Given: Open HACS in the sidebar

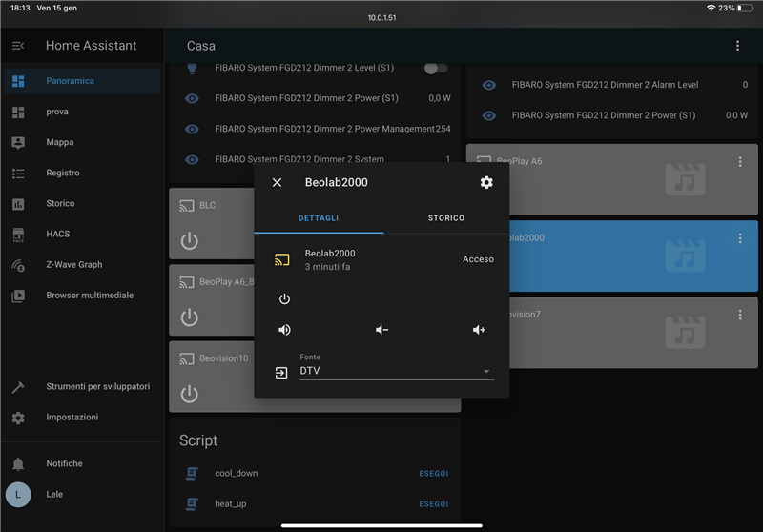Looking at the screenshot, I should pos(57,234).
